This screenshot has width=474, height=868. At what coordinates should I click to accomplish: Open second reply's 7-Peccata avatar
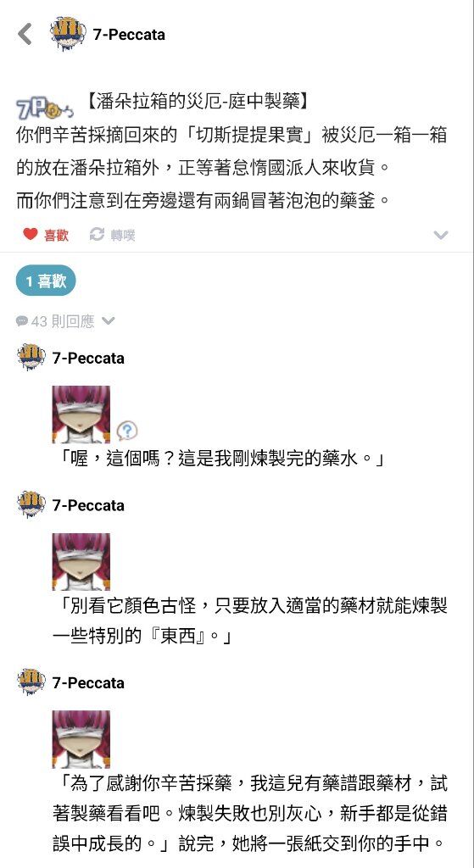31,504
